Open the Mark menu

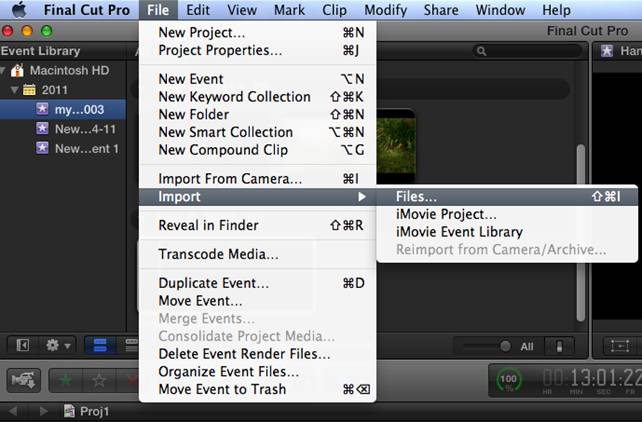[289, 10]
